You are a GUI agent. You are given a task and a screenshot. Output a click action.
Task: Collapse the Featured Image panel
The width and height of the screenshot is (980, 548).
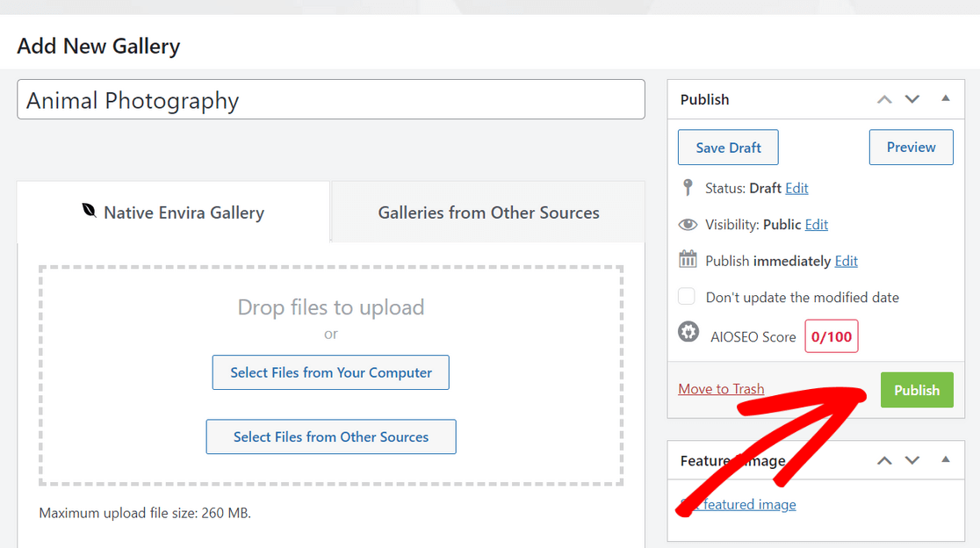point(946,459)
